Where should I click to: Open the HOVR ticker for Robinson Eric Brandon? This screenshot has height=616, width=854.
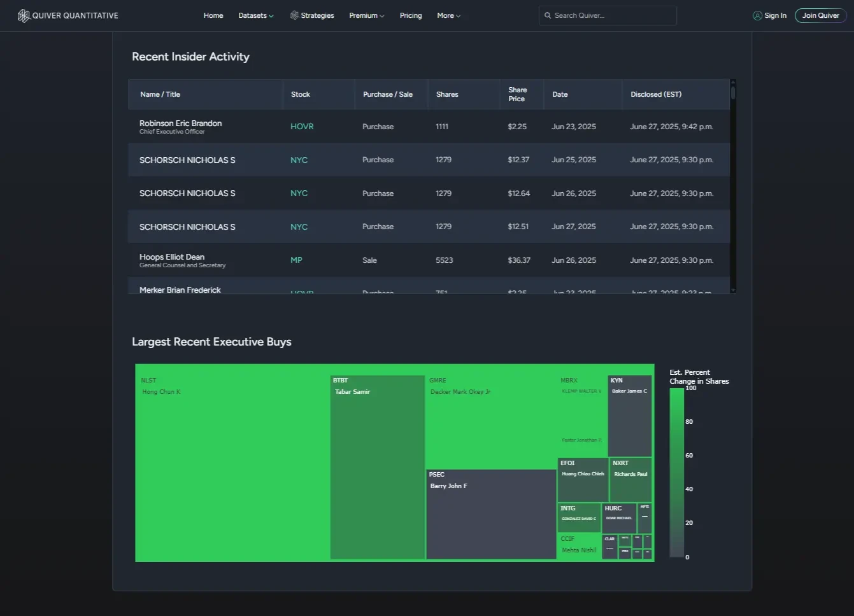(302, 127)
